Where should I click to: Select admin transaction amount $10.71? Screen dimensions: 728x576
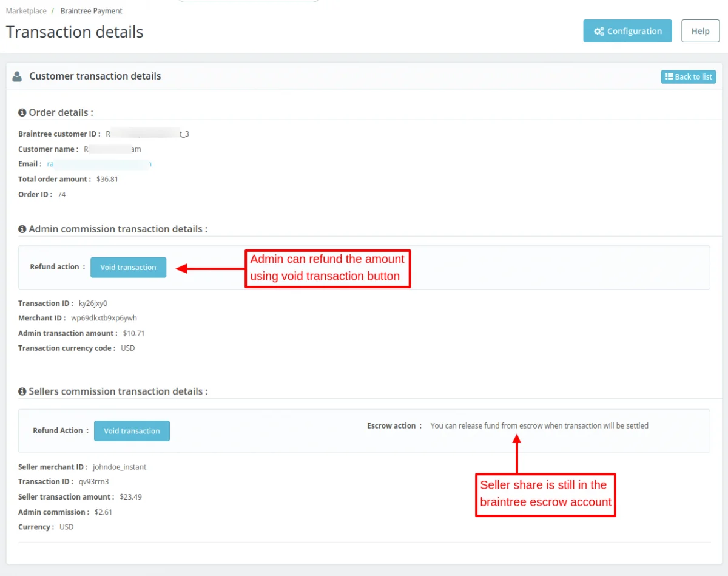[133, 333]
